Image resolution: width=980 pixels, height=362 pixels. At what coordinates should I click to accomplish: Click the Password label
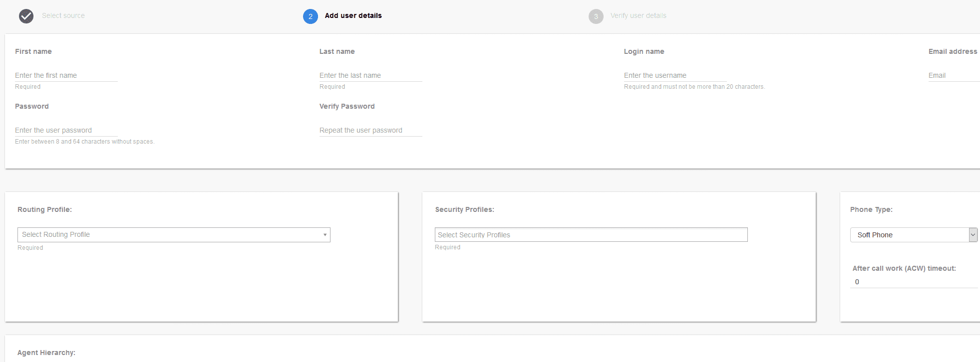click(x=32, y=106)
